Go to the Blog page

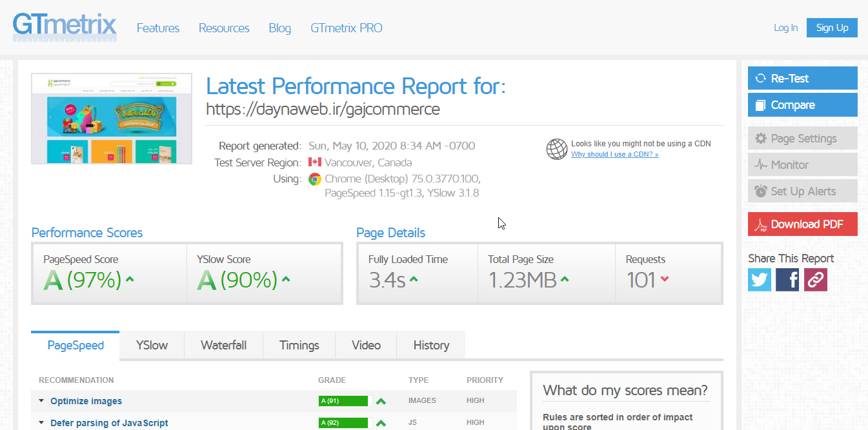(x=279, y=28)
